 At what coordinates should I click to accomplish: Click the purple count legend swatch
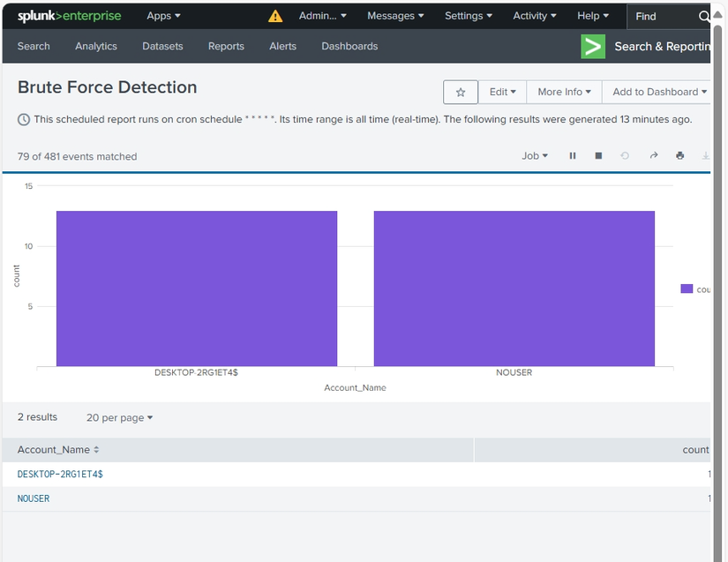click(x=687, y=288)
